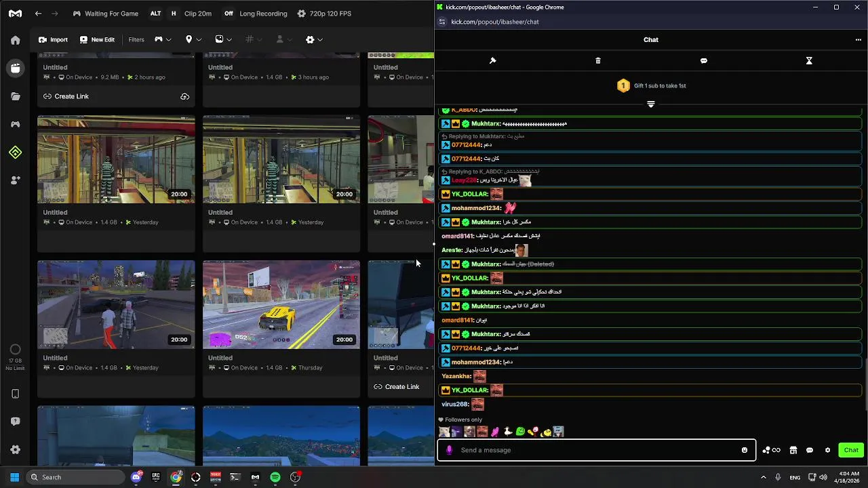Expand the media type filter dropdown
This screenshot has width=868, height=488.
(x=223, y=39)
